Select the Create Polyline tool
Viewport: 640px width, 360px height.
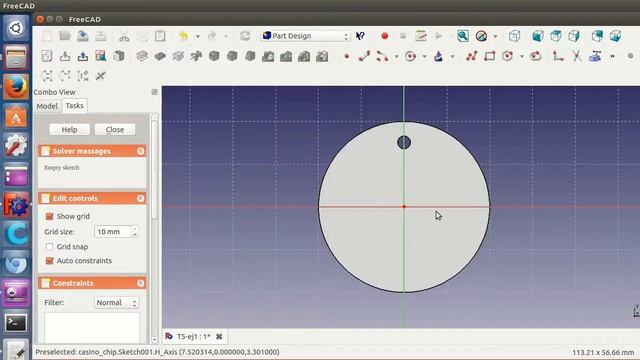(471, 56)
